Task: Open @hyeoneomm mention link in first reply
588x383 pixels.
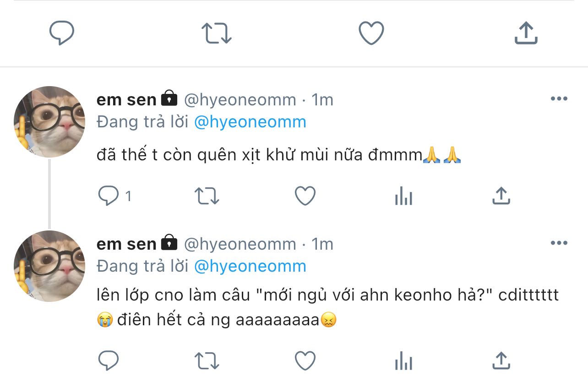Action: pyautogui.click(x=250, y=122)
